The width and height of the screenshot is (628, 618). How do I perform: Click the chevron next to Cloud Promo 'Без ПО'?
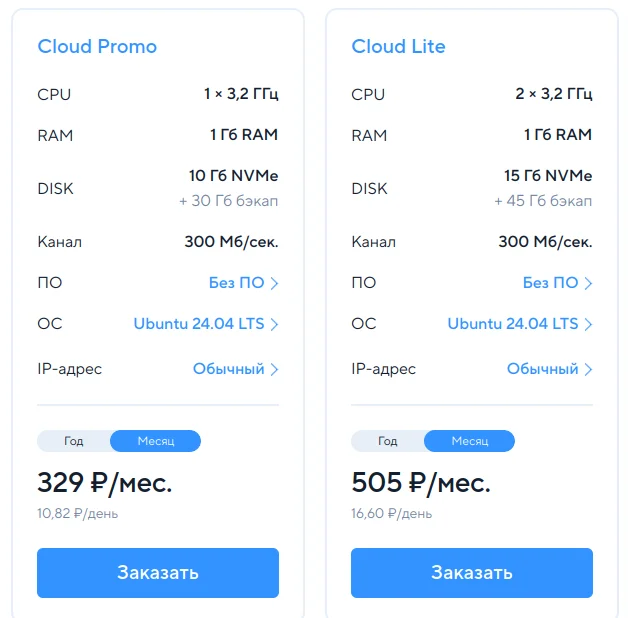(274, 283)
